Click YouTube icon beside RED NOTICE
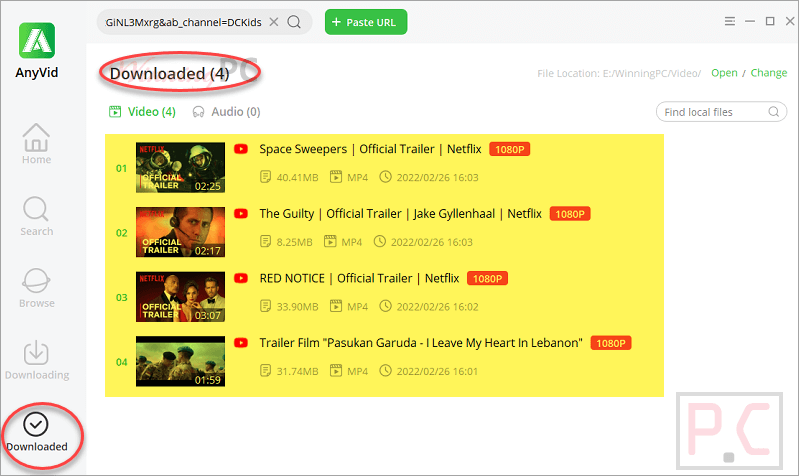The image size is (799, 476). [241, 278]
